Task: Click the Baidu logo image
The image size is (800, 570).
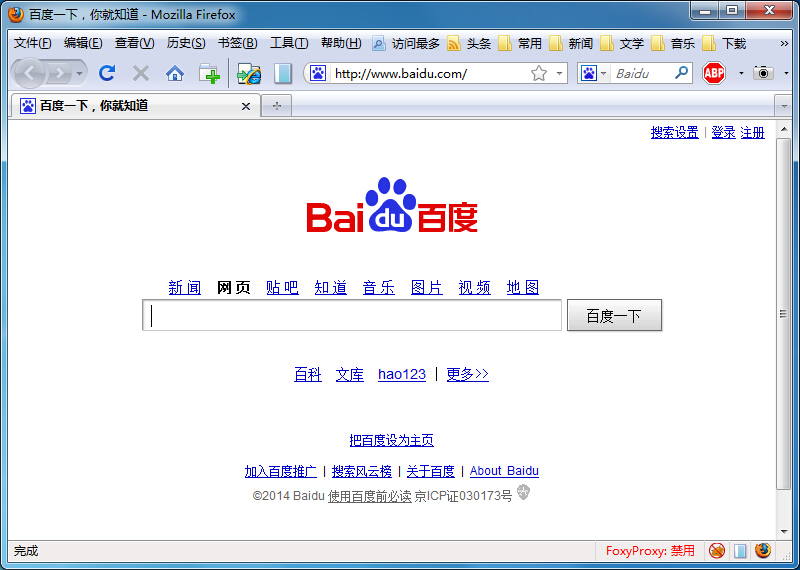Action: point(392,205)
